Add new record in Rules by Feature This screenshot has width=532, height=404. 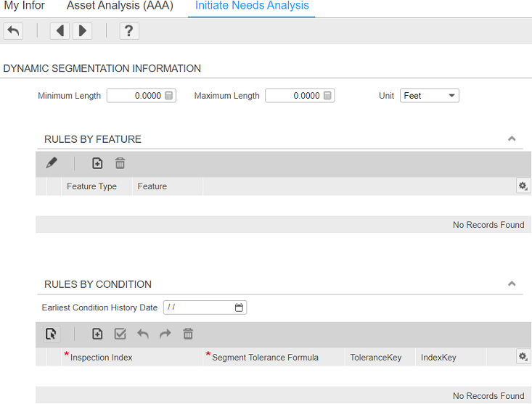point(97,163)
